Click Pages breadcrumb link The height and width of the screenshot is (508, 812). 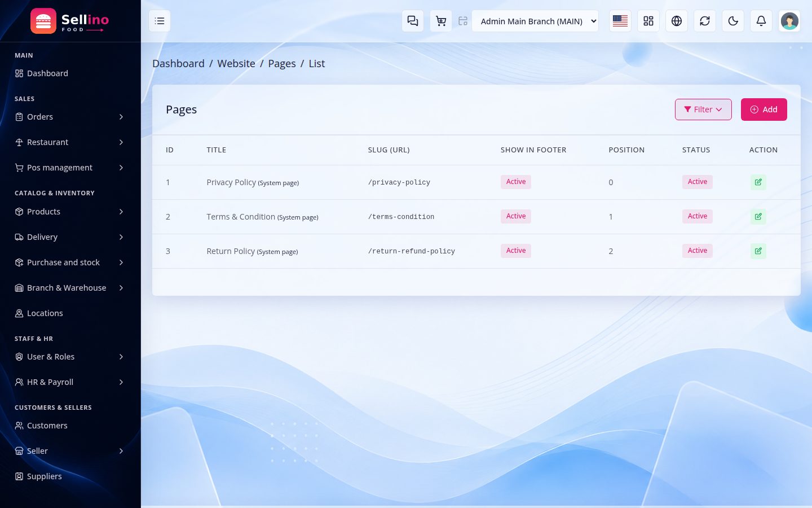[282, 64]
